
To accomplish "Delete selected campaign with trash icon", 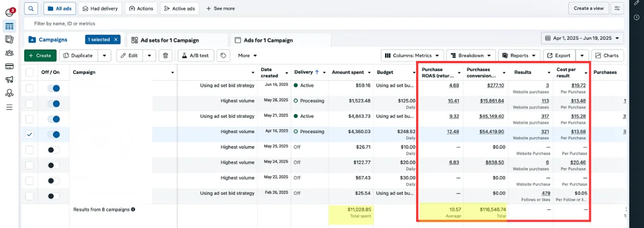I will (x=165, y=55).
